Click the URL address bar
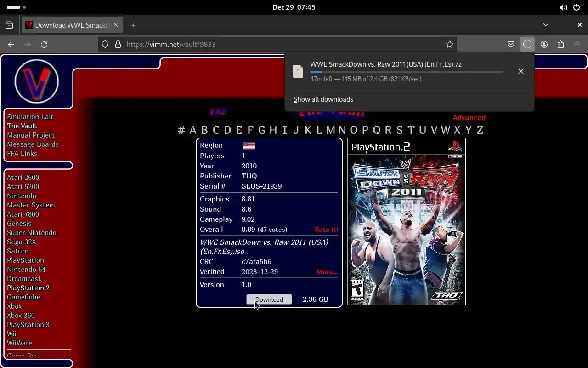Viewport: 588px width, 368px height. click(x=277, y=44)
